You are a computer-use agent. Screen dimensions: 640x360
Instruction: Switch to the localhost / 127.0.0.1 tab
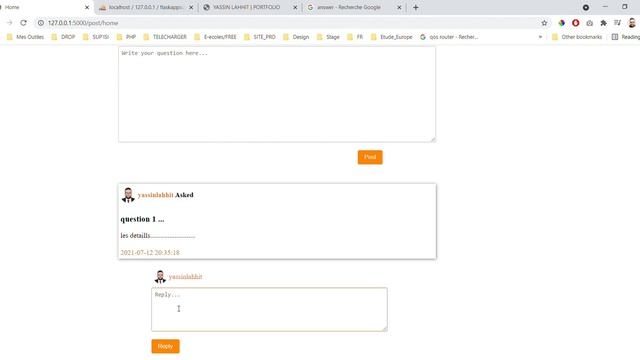pyautogui.click(x=146, y=7)
